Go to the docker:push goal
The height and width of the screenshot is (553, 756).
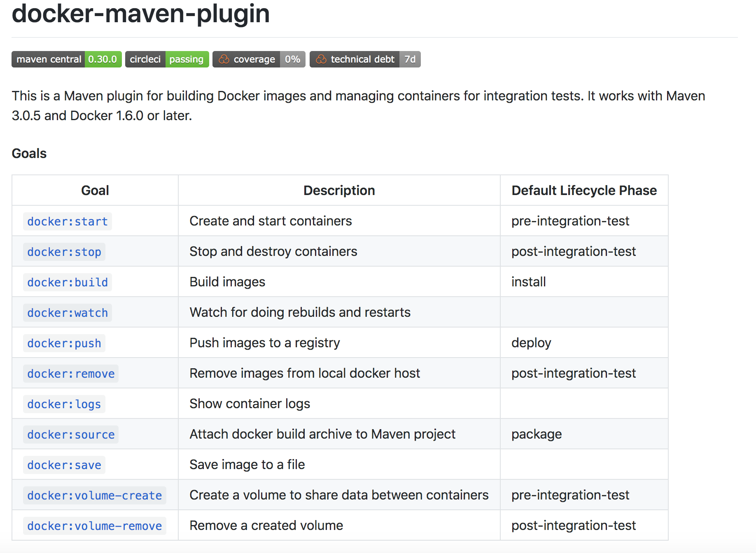pos(64,343)
